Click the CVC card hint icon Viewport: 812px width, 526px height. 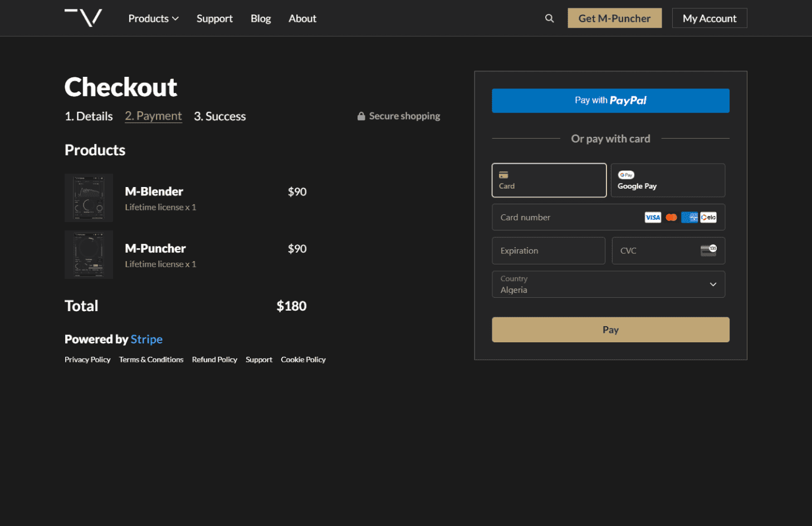(x=708, y=250)
